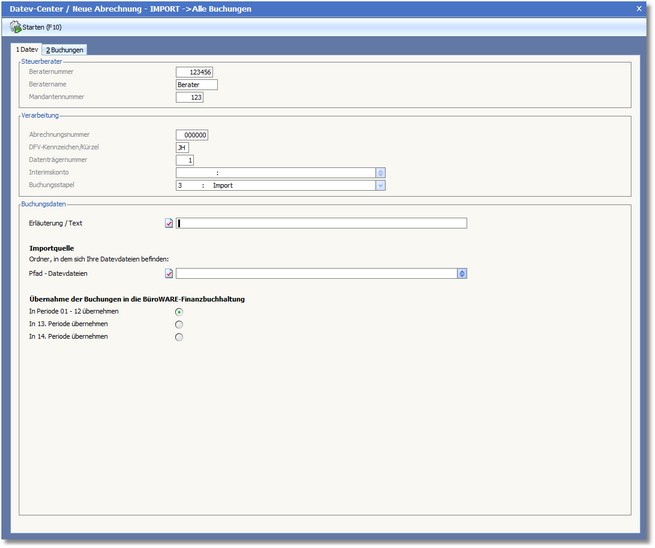Toggle the checkbox icon beside Pfad - Datevdateien
Screen dimensions: 655x548
click(169, 272)
